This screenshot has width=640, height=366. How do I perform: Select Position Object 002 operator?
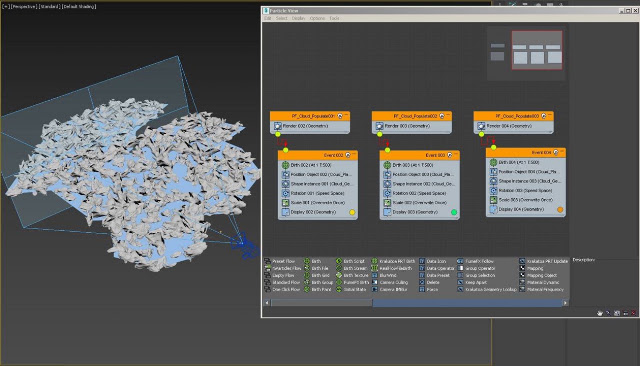[x=318, y=174]
